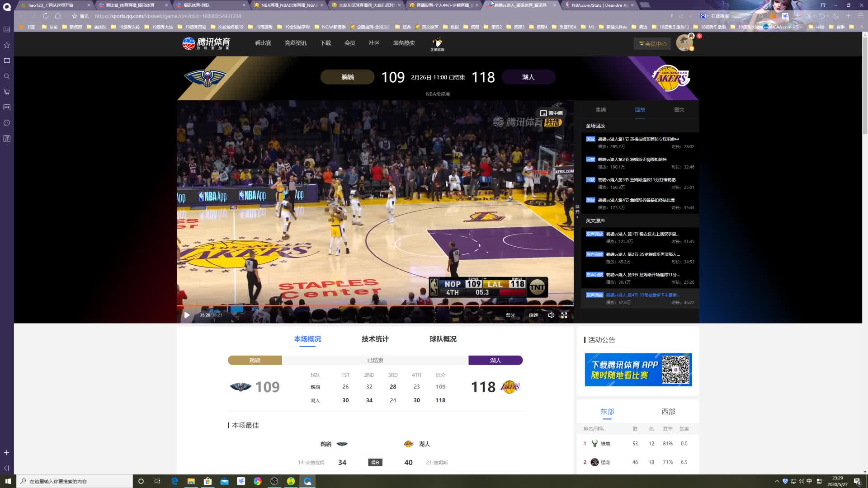Image resolution: width=868 pixels, height=488 pixels.
Task: Open the NCAA新赛季 bookmark folder
Action: [x=330, y=27]
